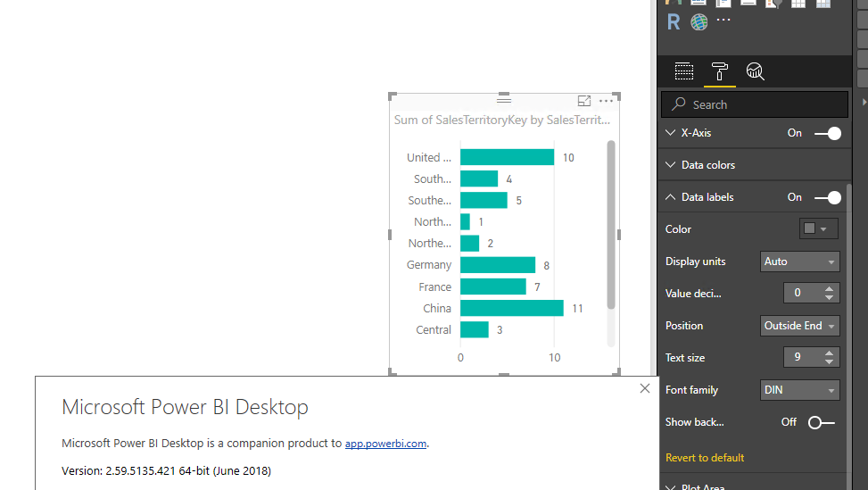Select the Germany bar in chart
The height and width of the screenshot is (490, 868).
498,265
